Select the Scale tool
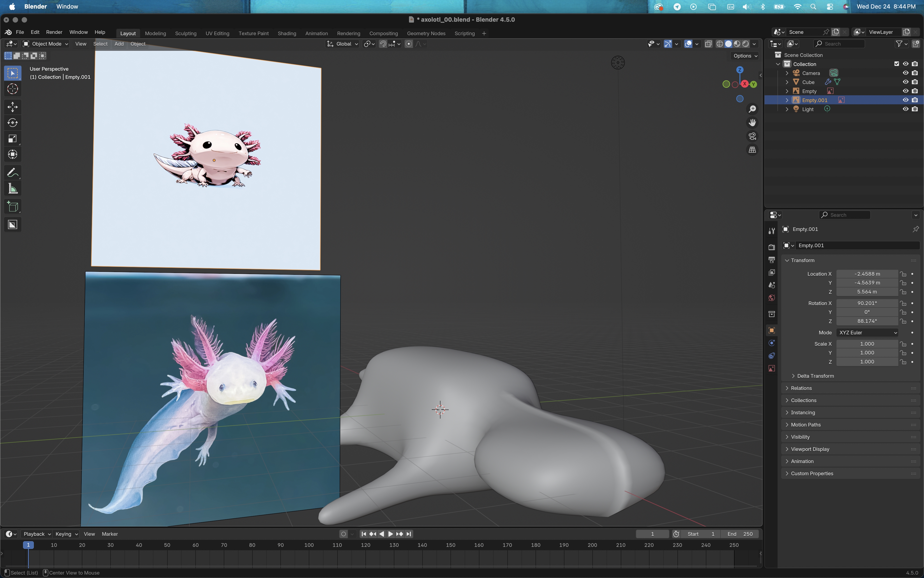The height and width of the screenshot is (578, 924). click(x=13, y=139)
